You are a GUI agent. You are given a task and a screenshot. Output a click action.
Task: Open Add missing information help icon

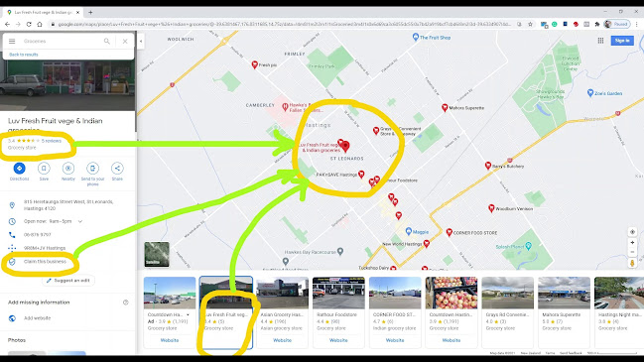coord(126,302)
